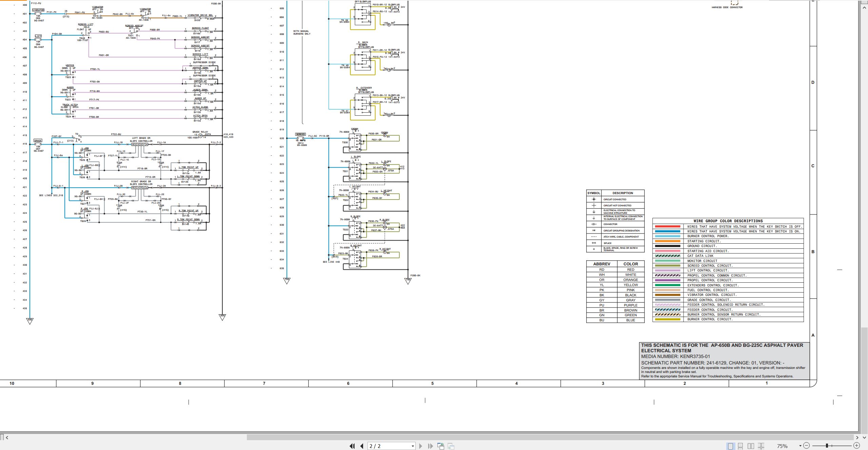The image size is (868, 450).
Task: Zoom in with the plus button
Action: point(856,446)
